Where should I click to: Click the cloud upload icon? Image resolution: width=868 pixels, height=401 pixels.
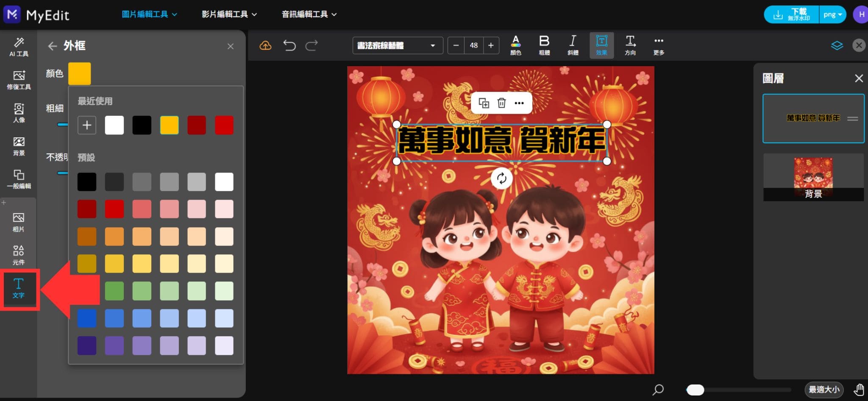coord(265,45)
